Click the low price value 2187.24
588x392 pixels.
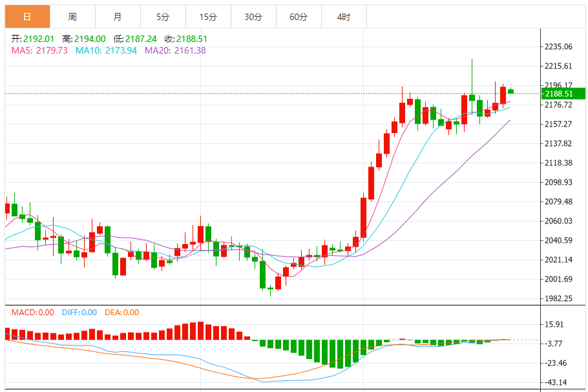(x=141, y=39)
